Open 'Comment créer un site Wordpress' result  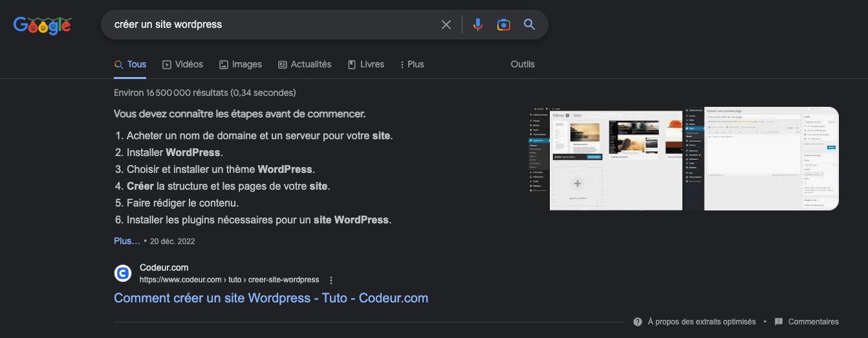pyautogui.click(x=271, y=298)
